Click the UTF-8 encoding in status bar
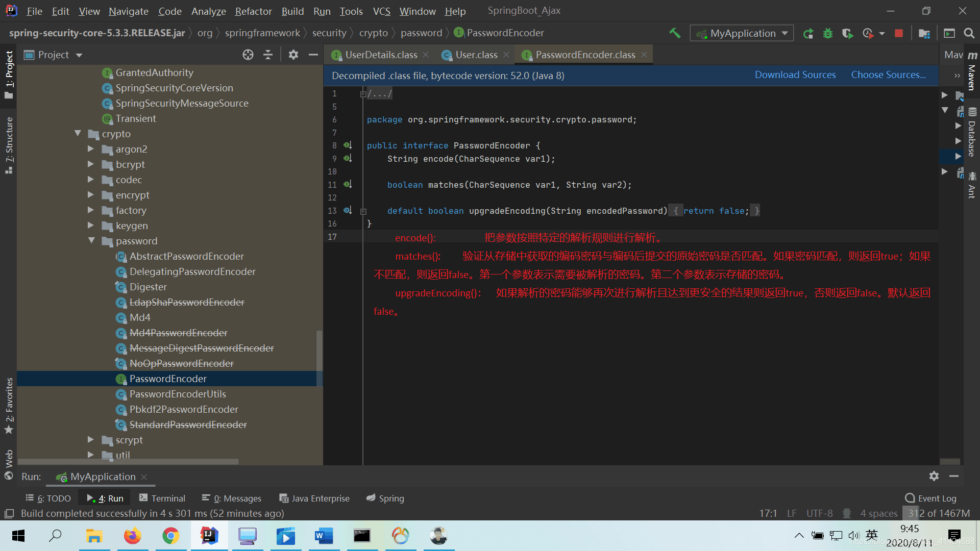The width and height of the screenshot is (980, 551). 819,513
